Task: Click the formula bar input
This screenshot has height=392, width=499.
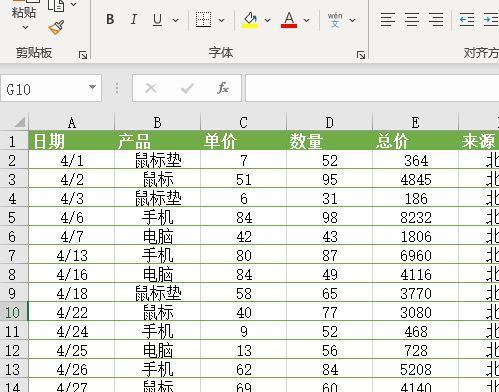Action: [x=372, y=88]
